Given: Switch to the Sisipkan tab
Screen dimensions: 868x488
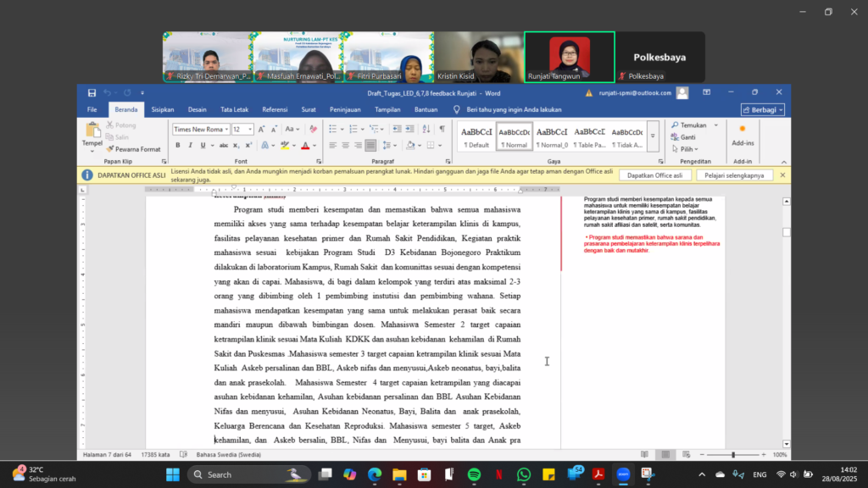Looking at the screenshot, I should point(163,109).
